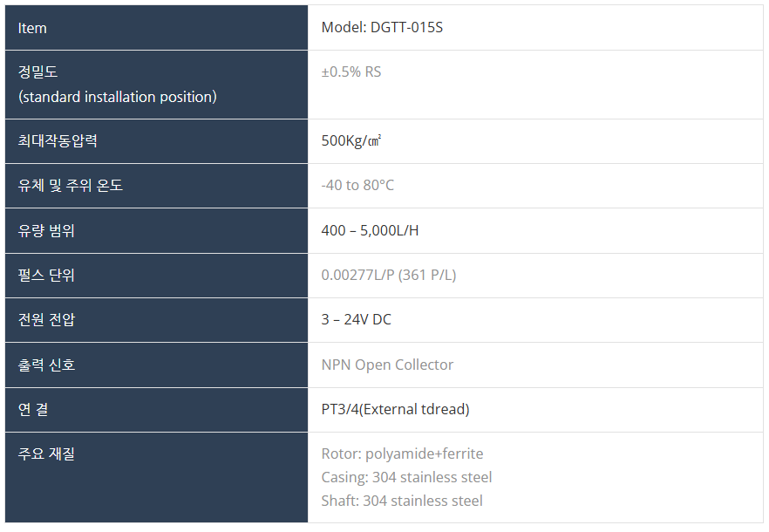Click the 유량 범위 row label

(46, 231)
